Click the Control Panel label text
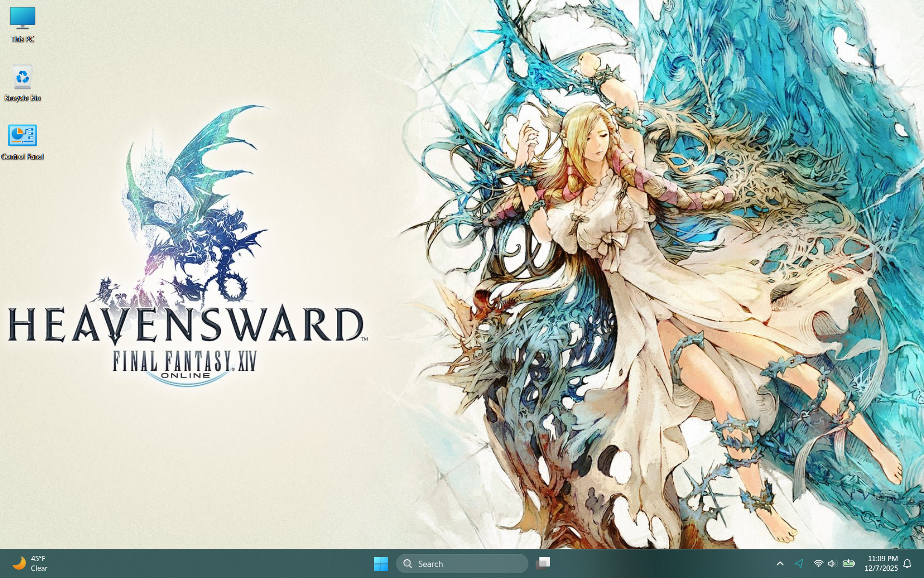Screen dimensions: 924x578 pyautogui.click(x=23, y=157)
